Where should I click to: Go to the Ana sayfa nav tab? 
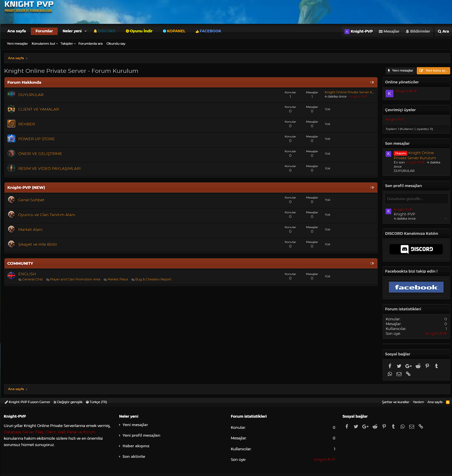[17, 31]
